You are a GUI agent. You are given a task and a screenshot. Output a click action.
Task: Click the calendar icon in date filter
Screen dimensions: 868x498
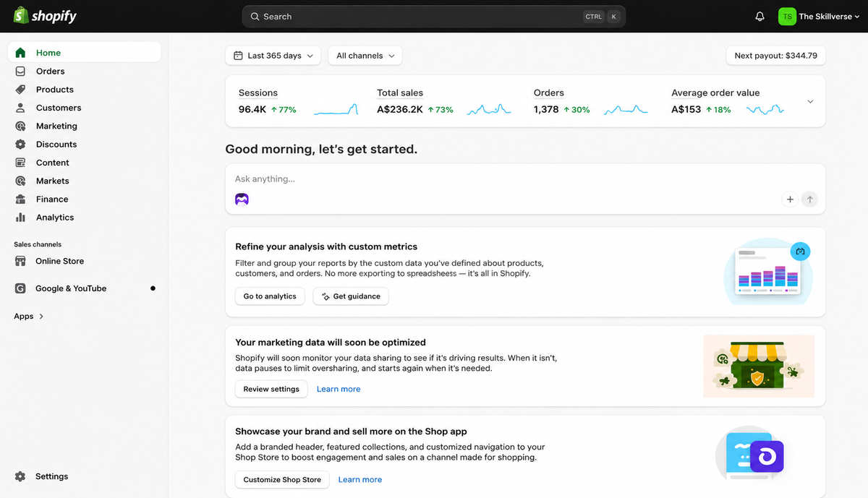coord(238,56)
